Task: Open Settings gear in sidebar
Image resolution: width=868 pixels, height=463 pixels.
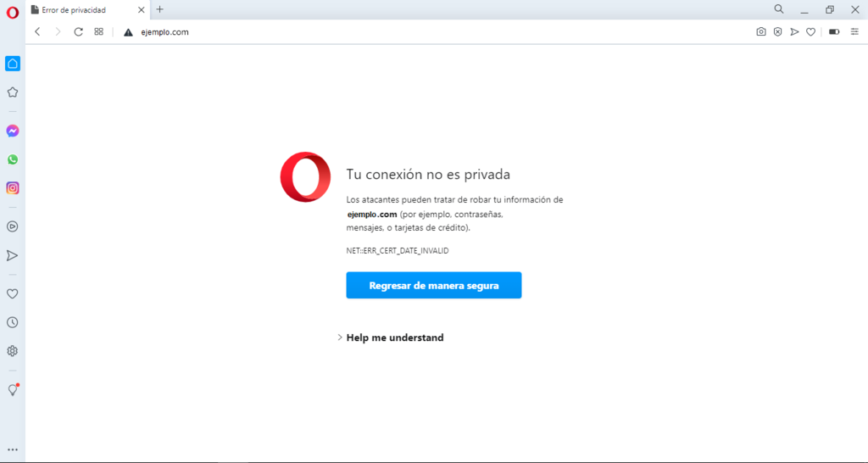Action: tap(12, 351)
